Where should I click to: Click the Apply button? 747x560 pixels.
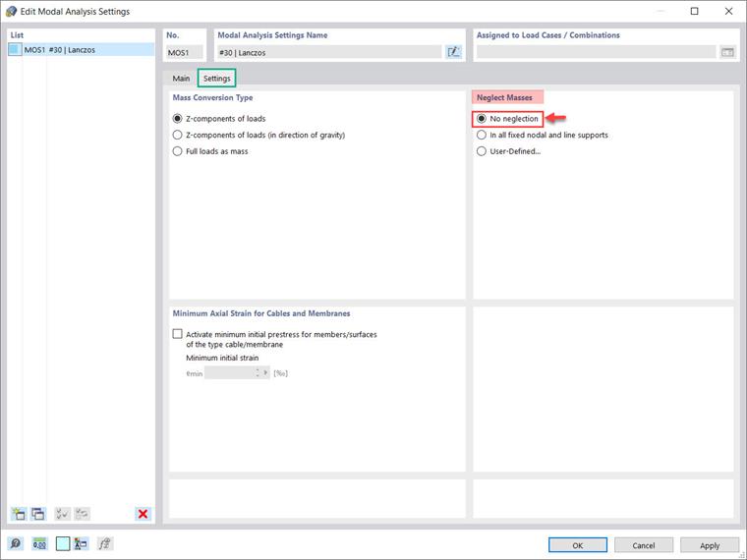(710, 545)
